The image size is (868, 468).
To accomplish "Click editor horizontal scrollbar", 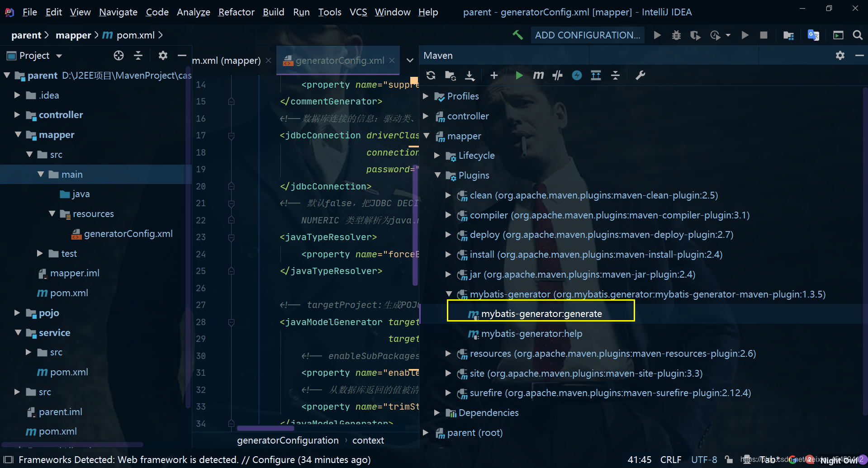I will tap(266, 428).
